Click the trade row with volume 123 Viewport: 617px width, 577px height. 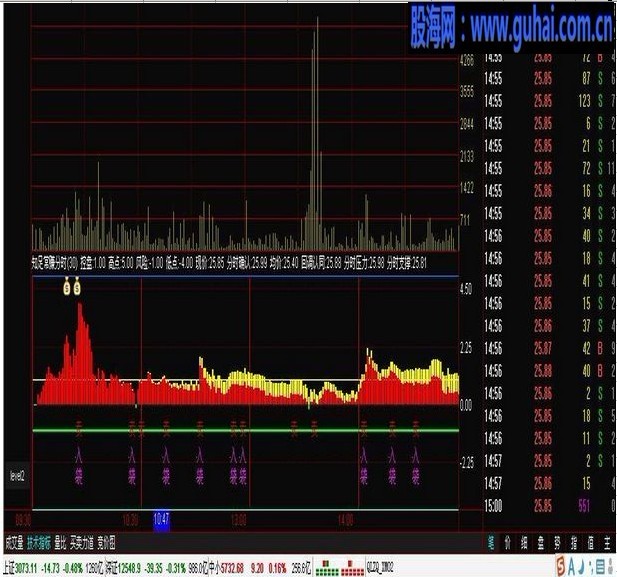pyautogui.click(x=550, y=101)
